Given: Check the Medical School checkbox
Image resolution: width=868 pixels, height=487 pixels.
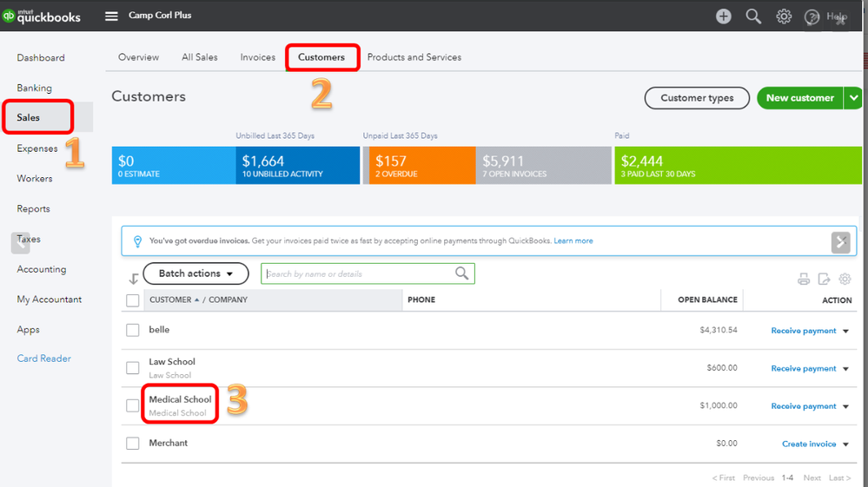Looking at the screenshot, I should point(132,405).
